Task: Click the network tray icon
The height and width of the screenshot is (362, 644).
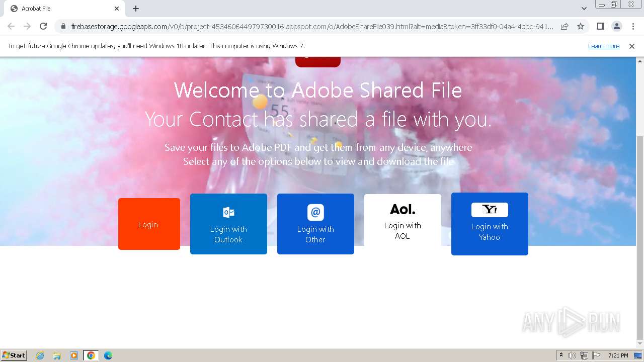Action: pos(584,355)
